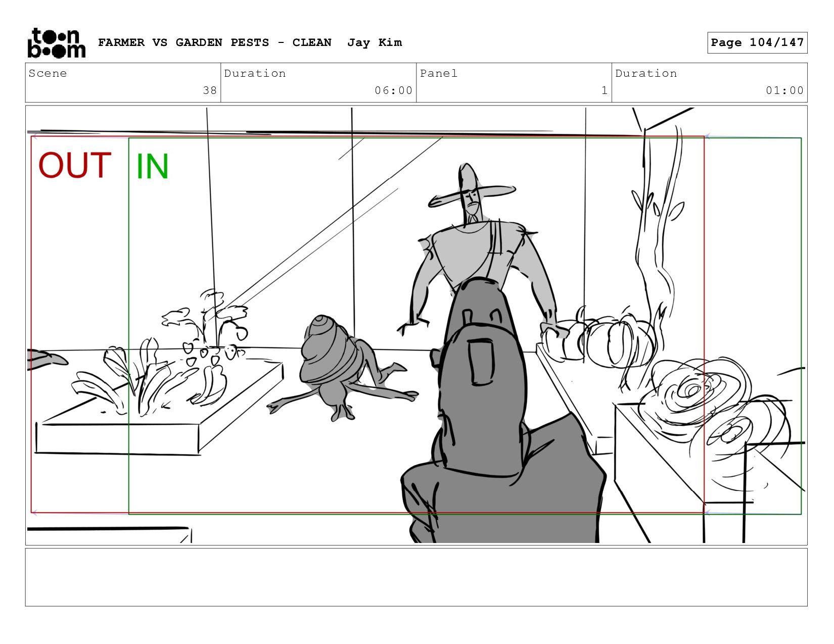Select the artist name 'Jay Kim'
The height and width of the screenshot is (644, 834).
(375, 42)
